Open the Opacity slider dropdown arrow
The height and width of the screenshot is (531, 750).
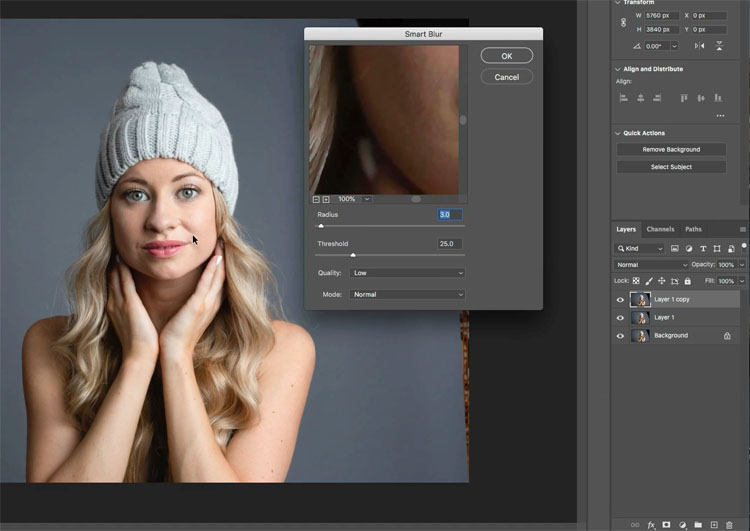(x=742, y=265)
